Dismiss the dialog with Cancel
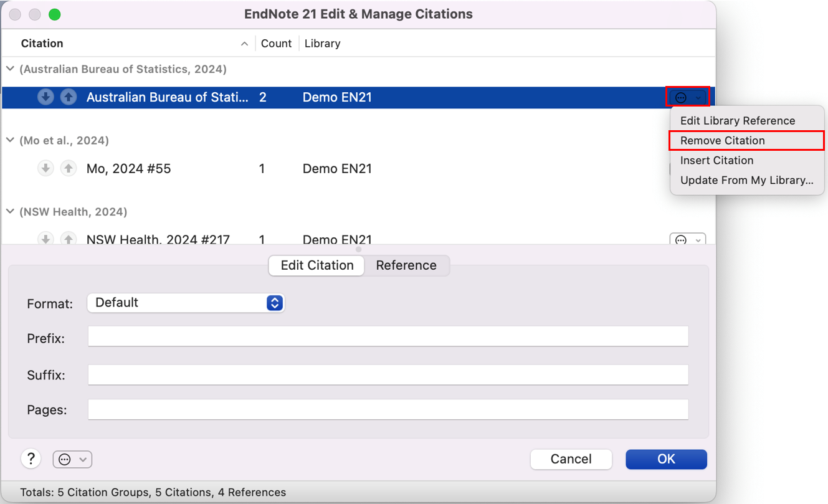Screen dimensions: 828x504 click(571, 459)
